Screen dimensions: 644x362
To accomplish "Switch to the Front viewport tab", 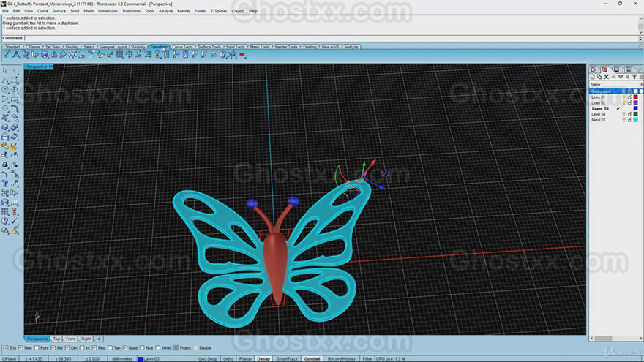I will click(71, 339).
